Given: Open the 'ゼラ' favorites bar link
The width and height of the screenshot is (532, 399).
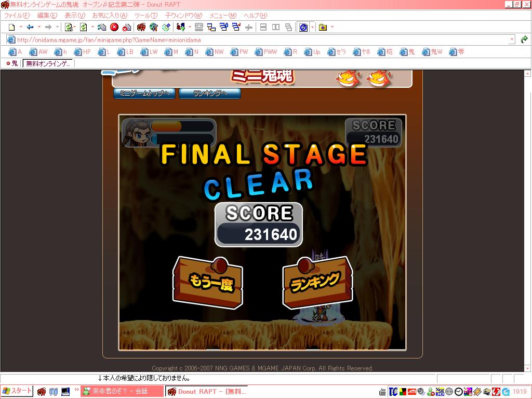Looking at the screenshot, I should coord(337,52).
